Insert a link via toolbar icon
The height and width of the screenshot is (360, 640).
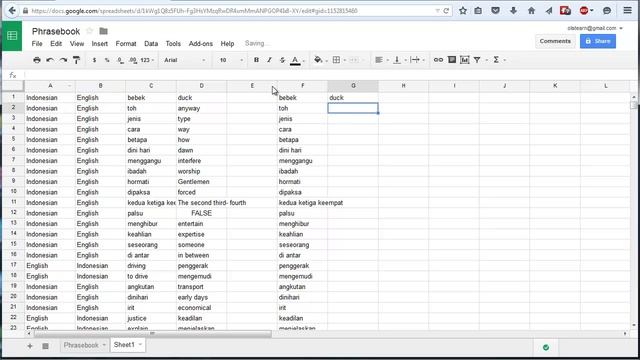pos(438,60)
